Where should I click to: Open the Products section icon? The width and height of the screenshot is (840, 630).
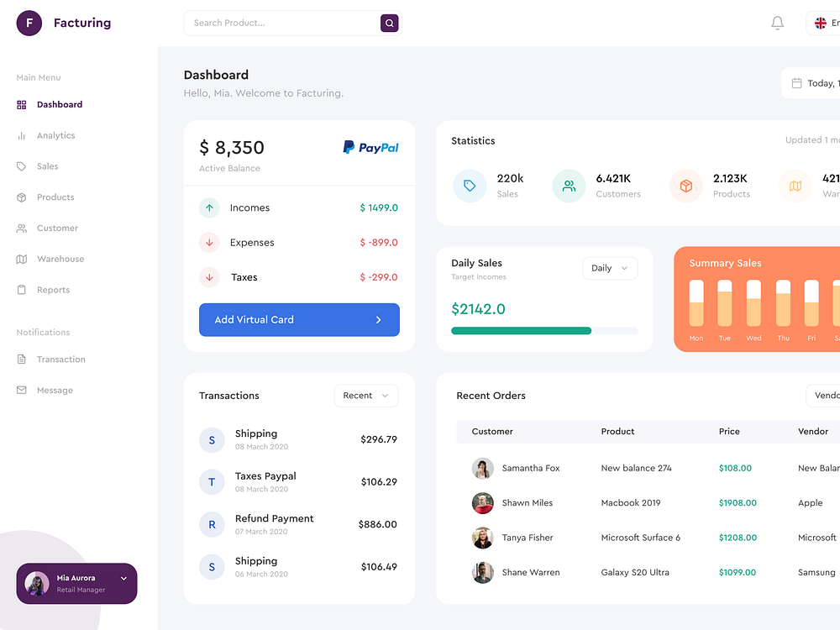click(x=21, y=197)
